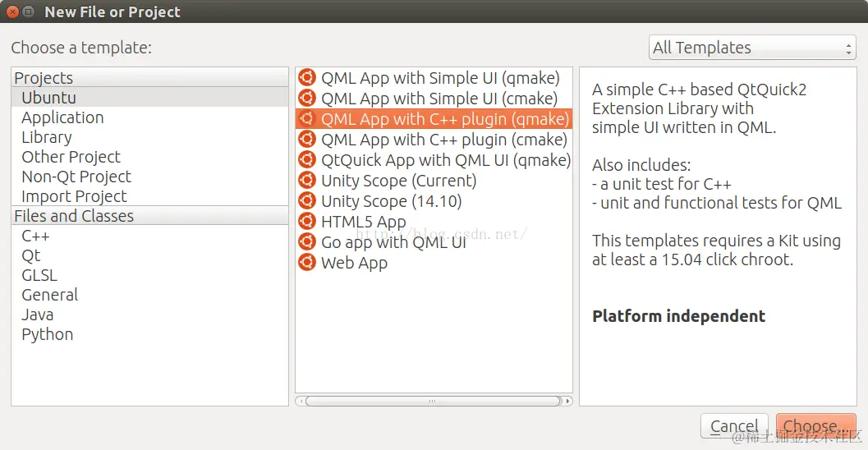Select Qt under Files and Classes
This screenshot has height=450, width=868.
(x=149, y=255)
